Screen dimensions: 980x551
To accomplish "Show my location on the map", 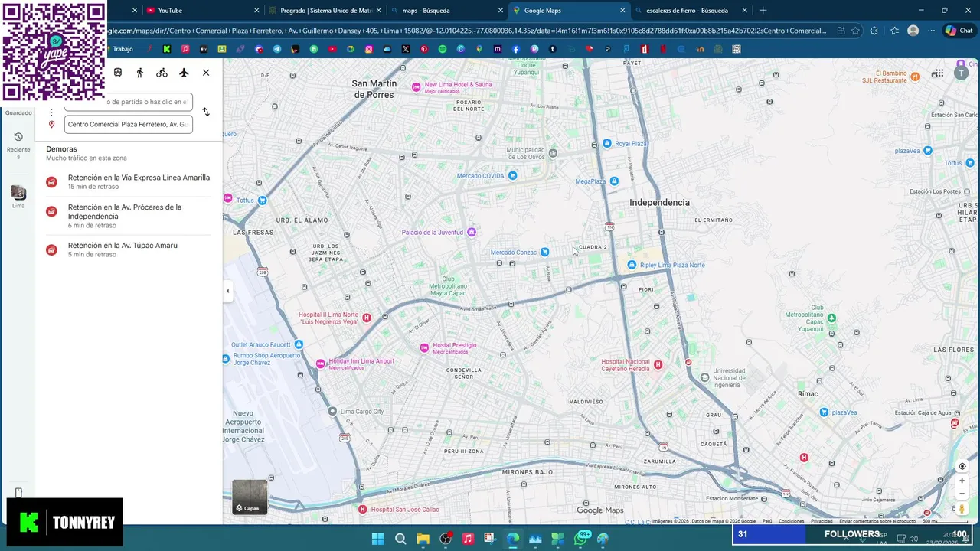I will (x=962, y=466).
